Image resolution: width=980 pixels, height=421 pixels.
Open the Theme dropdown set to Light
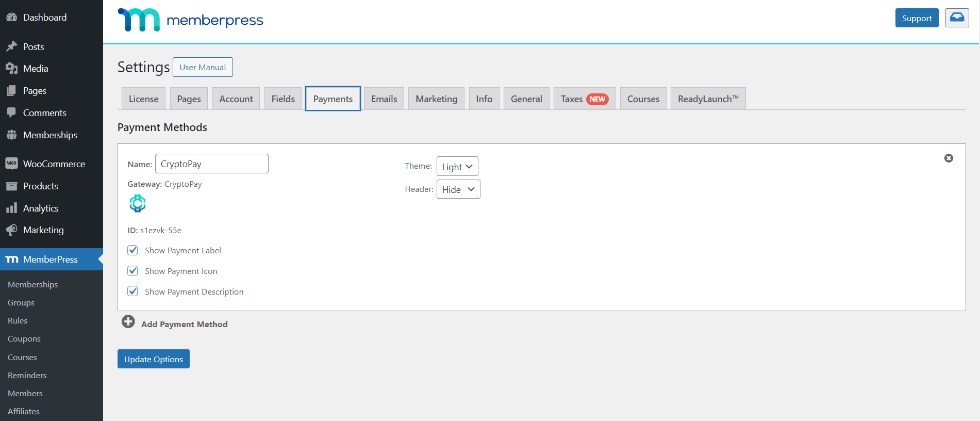coord(457,167)
